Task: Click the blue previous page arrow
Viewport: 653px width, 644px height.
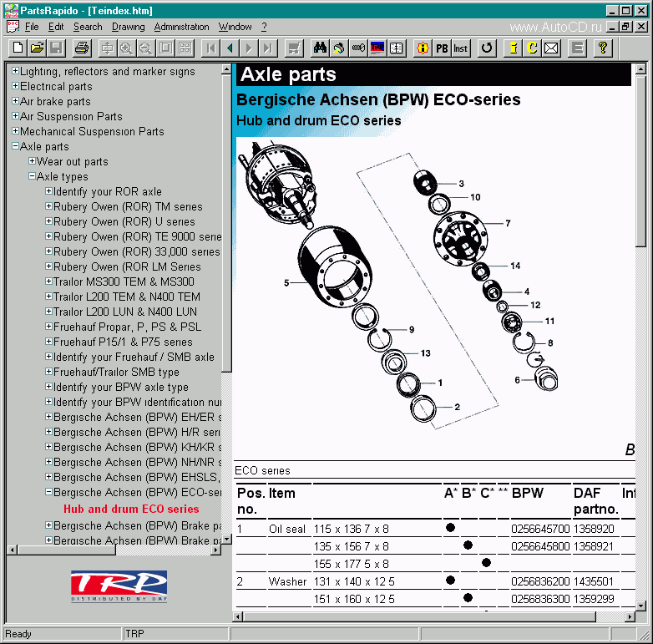Action: point(230,48)
